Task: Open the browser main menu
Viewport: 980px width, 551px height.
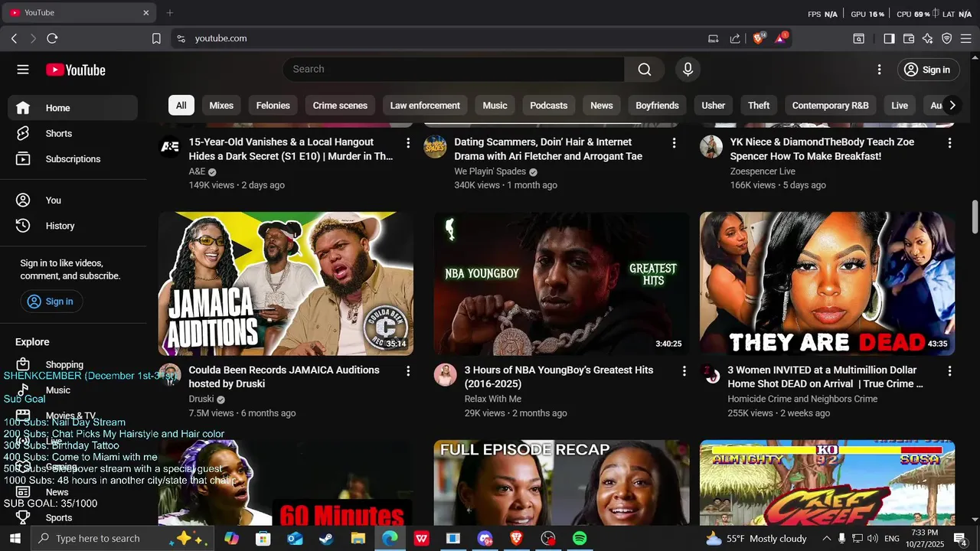Action: (x=967, y=38)
